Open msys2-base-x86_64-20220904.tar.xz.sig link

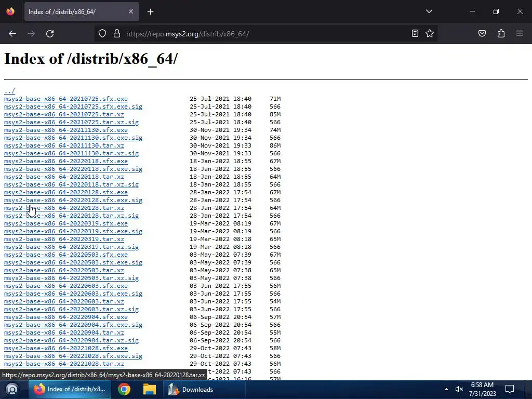click(x=71, y=341)
